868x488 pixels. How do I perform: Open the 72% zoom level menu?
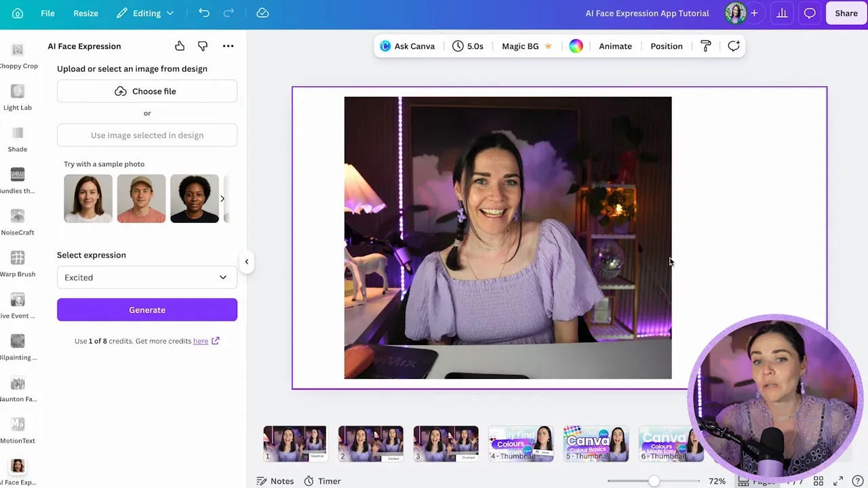point(717,481)
